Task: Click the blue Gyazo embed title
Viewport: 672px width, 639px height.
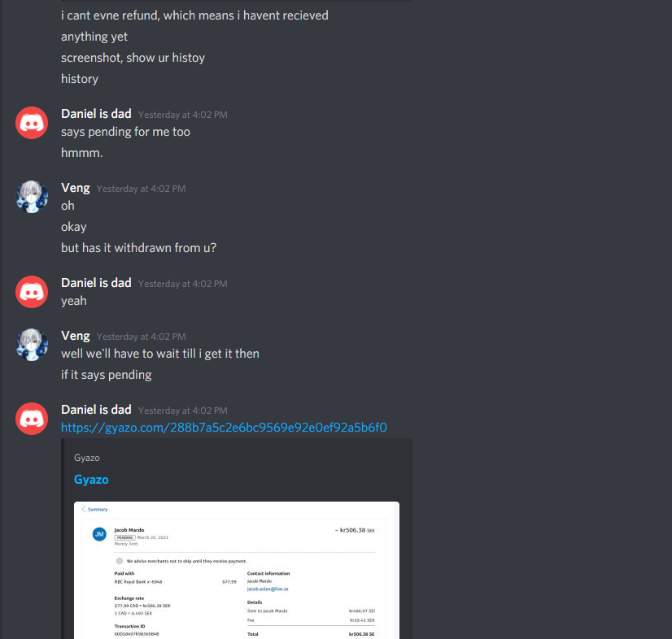Action: (x=91, y=480)
